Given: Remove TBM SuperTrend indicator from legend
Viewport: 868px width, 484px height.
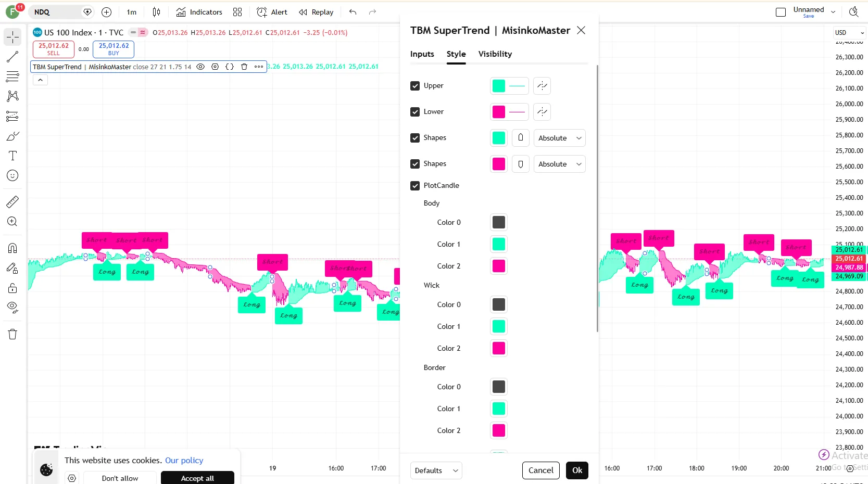Looking at the screenshot, I should pos(244,67).
